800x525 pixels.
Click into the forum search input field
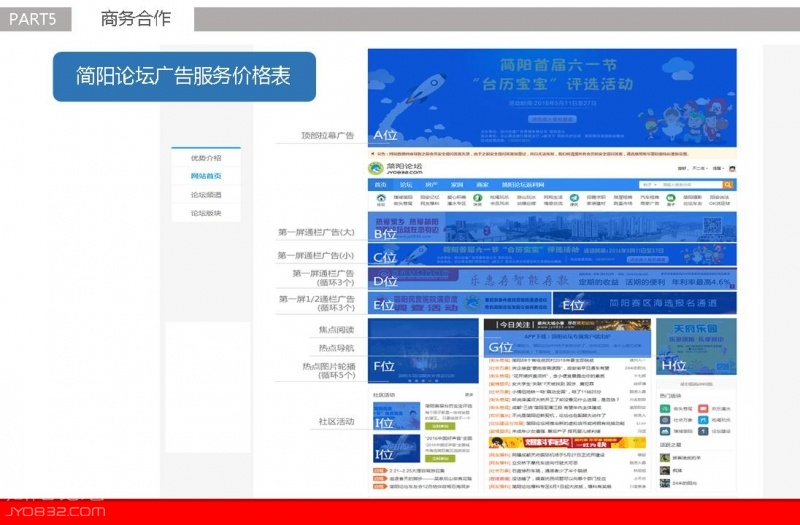[x=691, y=185]
